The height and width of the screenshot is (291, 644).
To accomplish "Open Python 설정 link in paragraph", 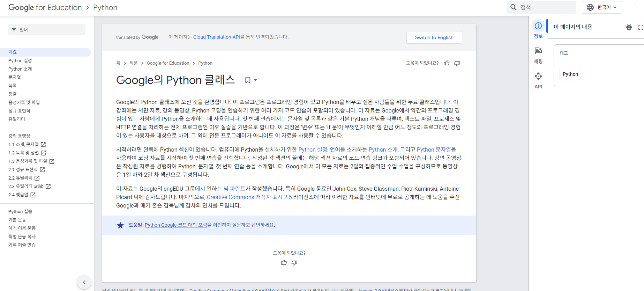I will tap(313, 150).
